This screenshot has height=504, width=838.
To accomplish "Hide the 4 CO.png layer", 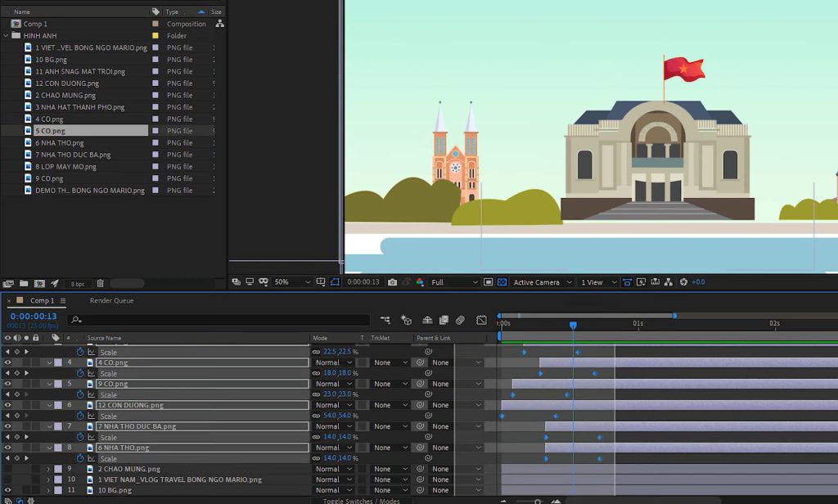I will point(7,362).
